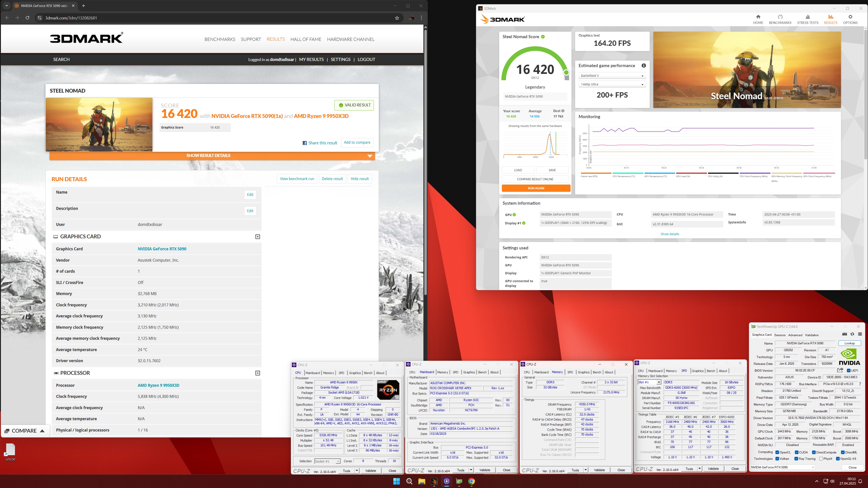Take a screenshot with GPU-Z camera icon
The width and height of the screenshot is (868, 488).
pyautogui.click(x=844, y=334)
